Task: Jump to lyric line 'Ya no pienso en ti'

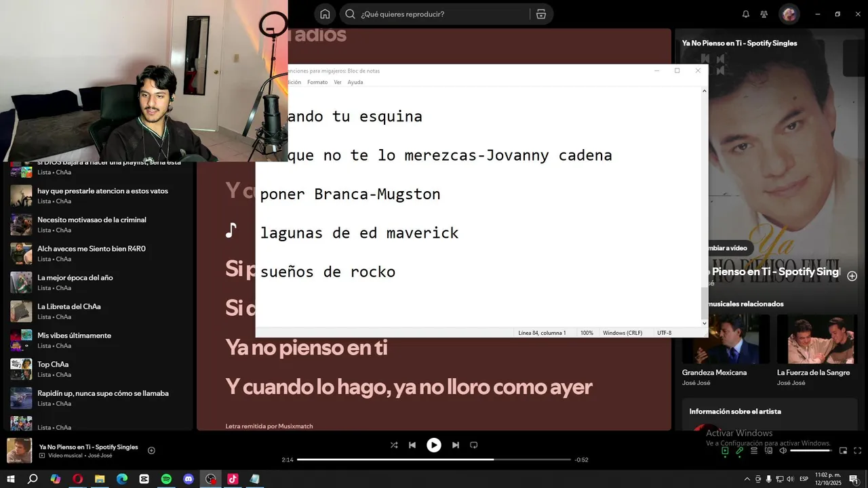Action: [306, 348]
